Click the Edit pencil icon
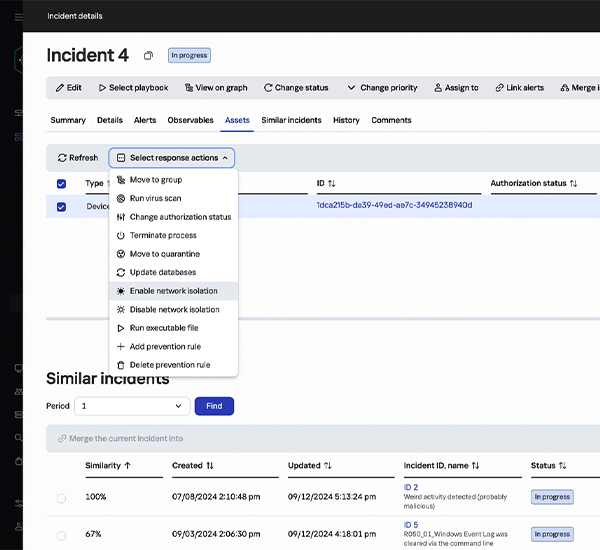The image size is (600, 550). tap(60, 88)
